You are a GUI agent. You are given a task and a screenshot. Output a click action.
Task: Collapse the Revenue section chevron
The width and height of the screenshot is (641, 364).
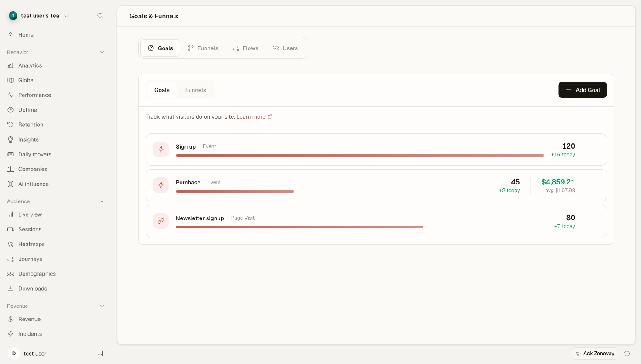click(x=102, y=306)
